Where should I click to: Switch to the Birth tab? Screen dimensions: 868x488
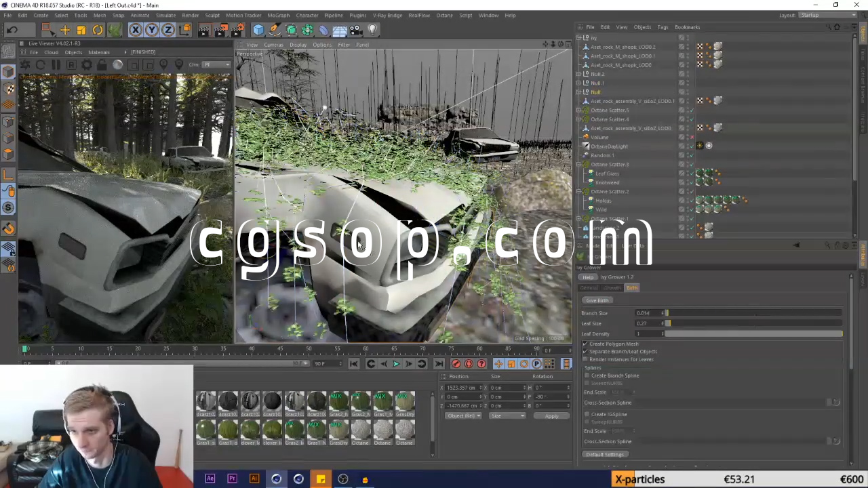(632, 288)
